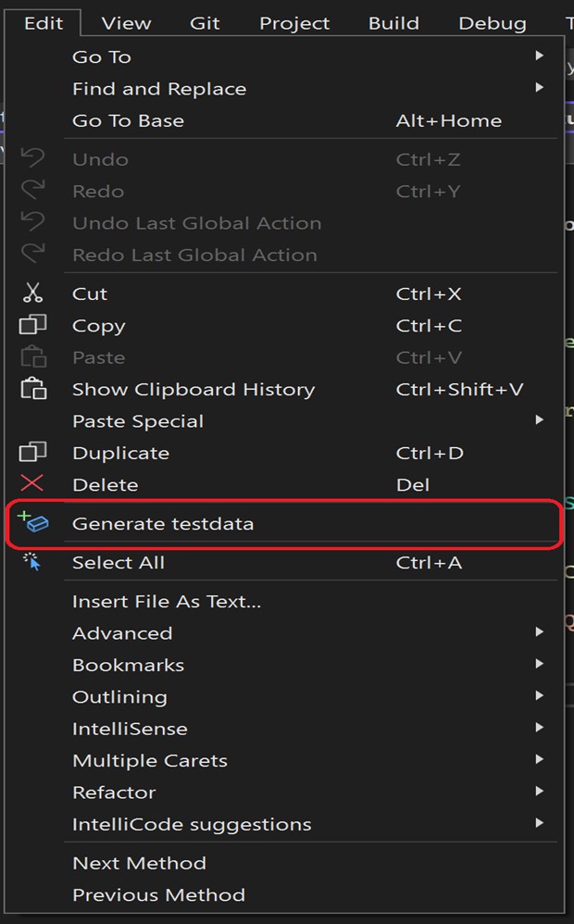Select Next Method menu item

coord(139,863)
